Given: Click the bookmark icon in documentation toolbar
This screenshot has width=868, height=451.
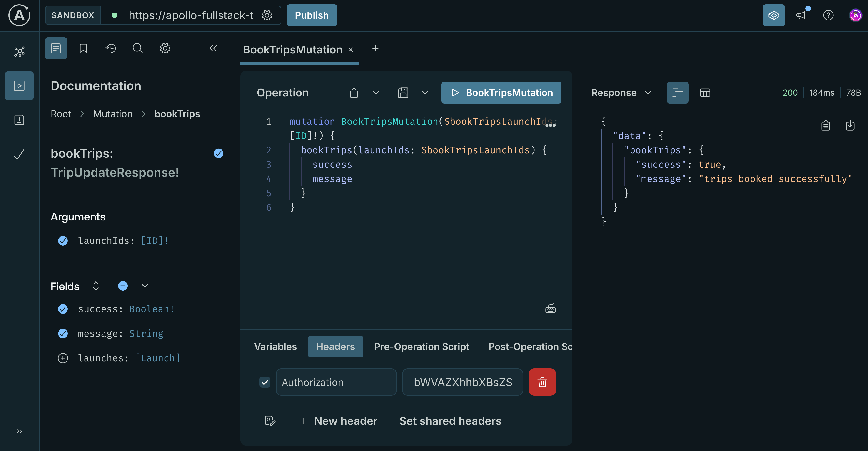Looking at the screenshot, I should [x=83, y=48].
